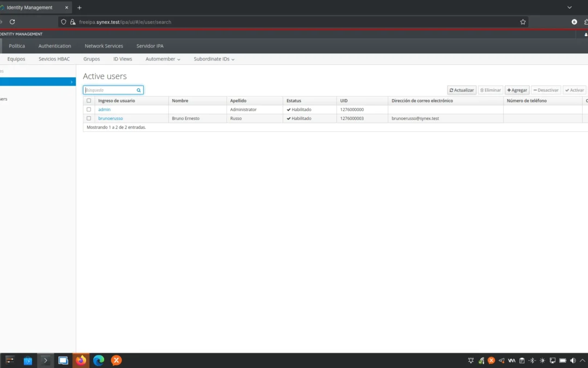Click the checkmark icon on Activar button

click(x=567, y=90)
